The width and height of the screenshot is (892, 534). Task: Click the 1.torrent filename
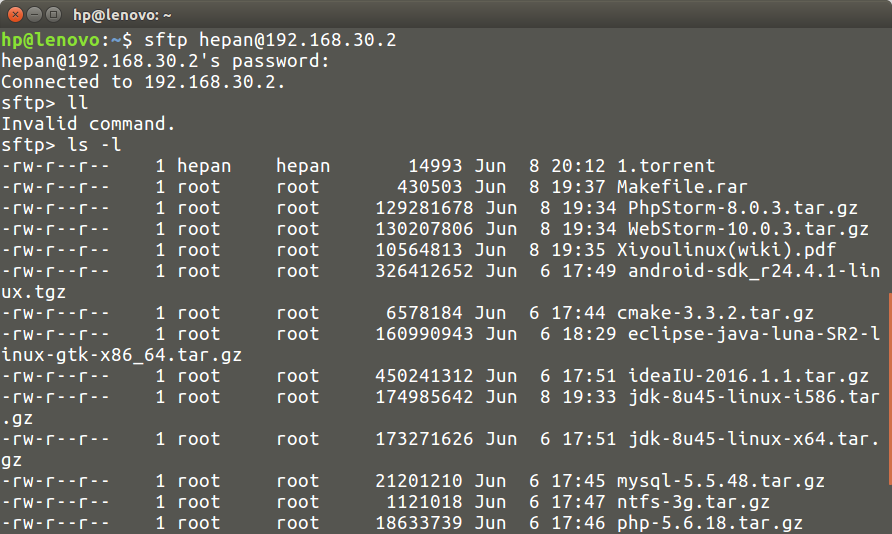tap(666, 166)
